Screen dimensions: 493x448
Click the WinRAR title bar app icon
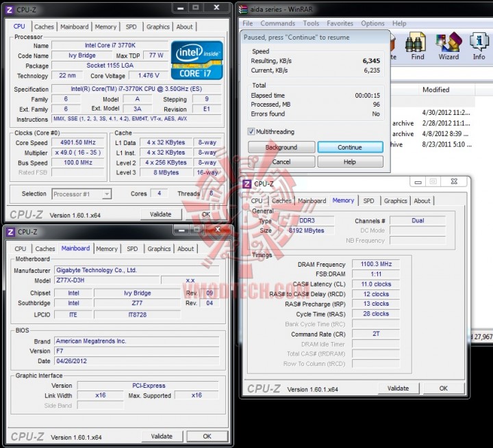click(x=243, y=10)
